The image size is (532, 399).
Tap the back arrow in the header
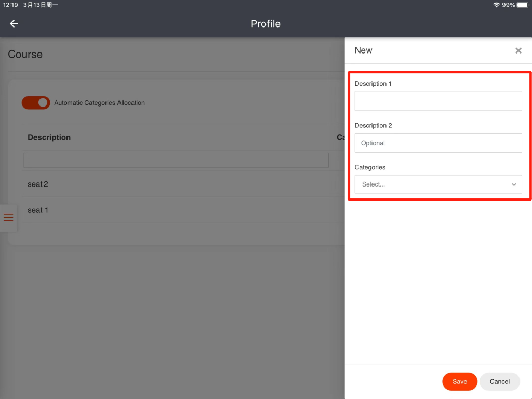[14, 24]
